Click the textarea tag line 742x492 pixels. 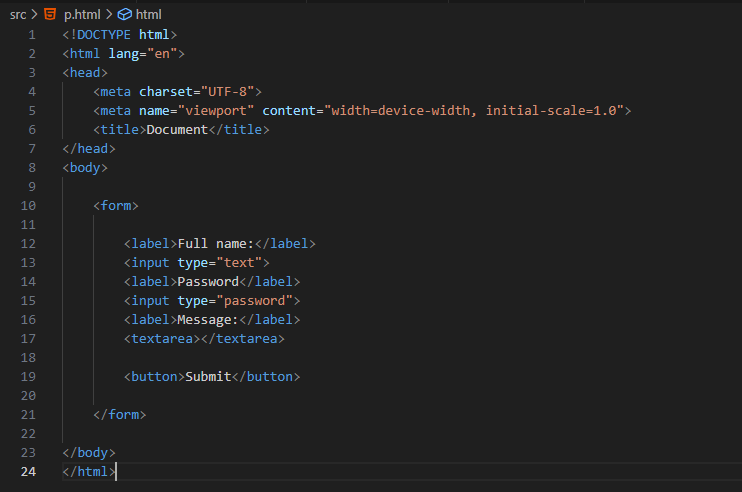204,339
